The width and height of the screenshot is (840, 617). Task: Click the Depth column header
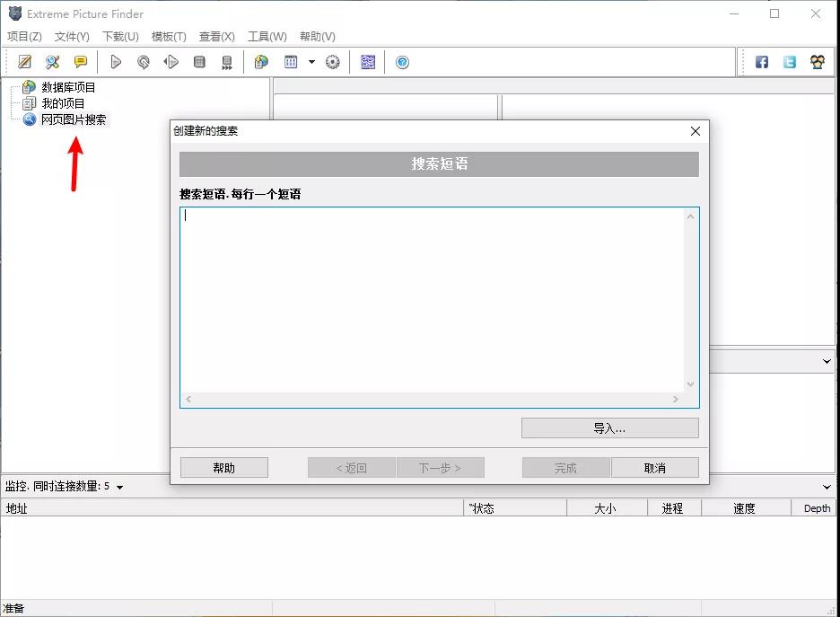(814, 508)
